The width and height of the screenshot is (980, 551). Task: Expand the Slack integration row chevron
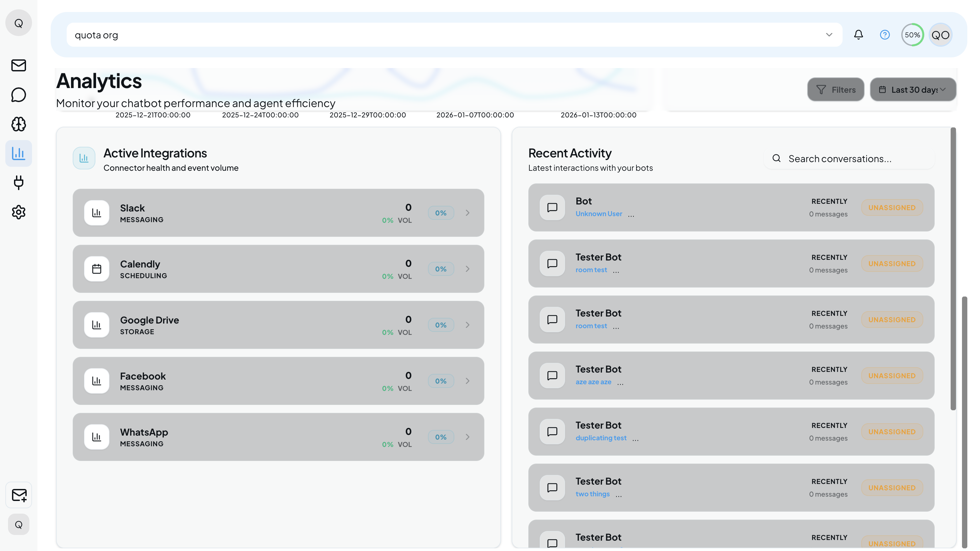click(468, 213)
